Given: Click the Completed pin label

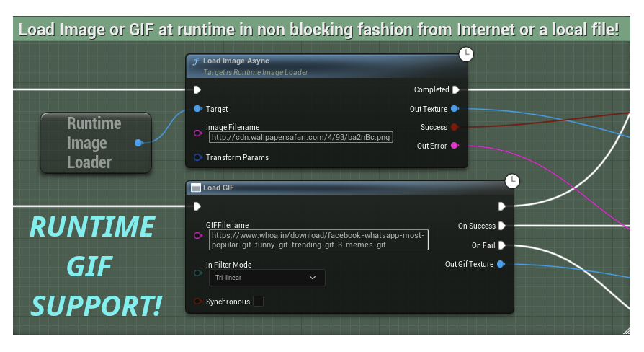Looking at the screenshot, I should click(431, 89).
